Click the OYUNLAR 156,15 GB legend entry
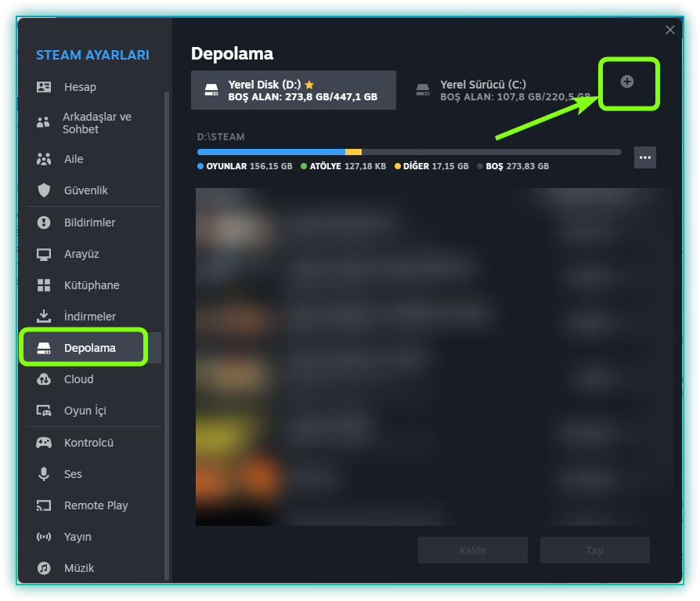 coord(244,166)
